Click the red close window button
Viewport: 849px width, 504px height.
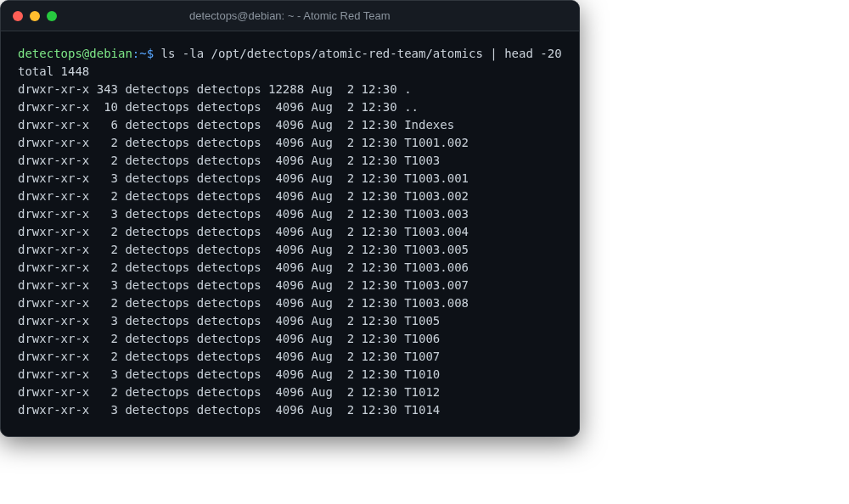pos(18,16)
